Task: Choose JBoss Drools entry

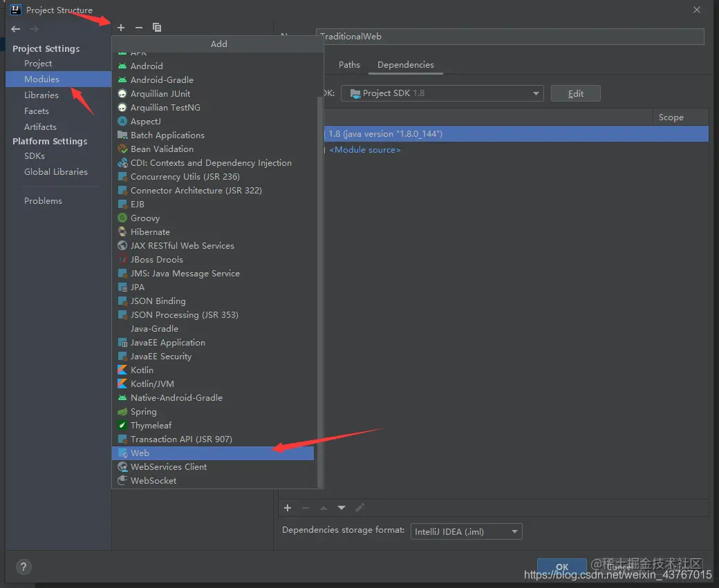Action: 213,259
